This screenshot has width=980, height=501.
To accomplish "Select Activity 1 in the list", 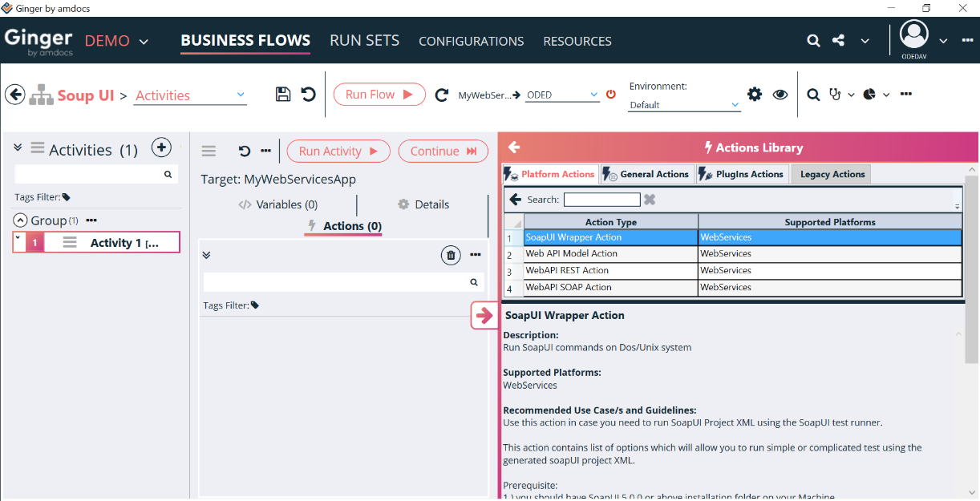I will tap(96, 242).
